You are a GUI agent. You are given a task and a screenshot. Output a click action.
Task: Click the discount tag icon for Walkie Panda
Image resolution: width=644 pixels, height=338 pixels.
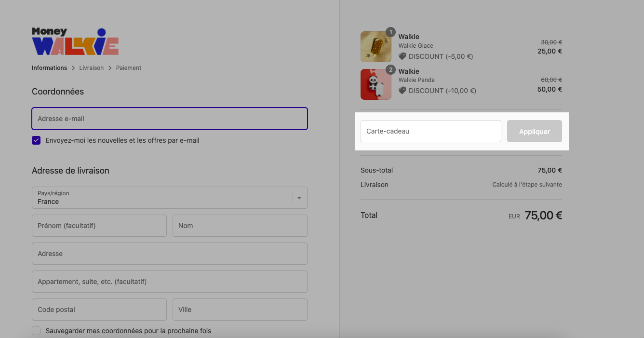click(402, 91)
